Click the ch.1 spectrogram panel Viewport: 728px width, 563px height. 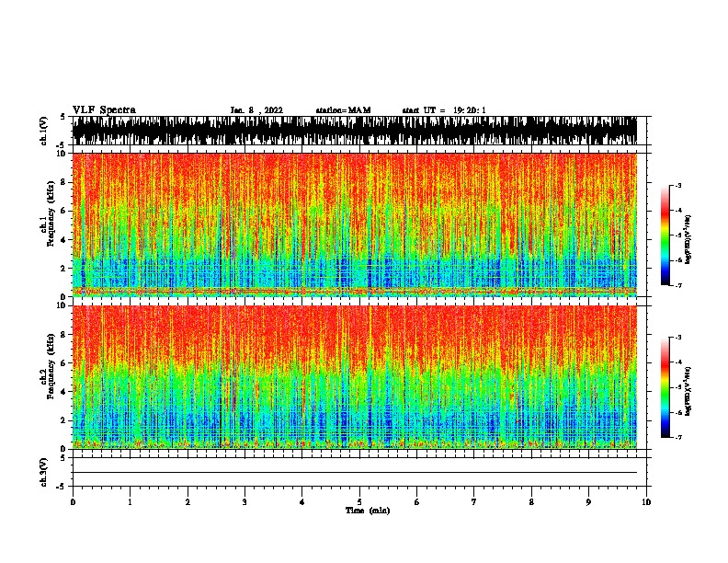(x=355, y=224)
